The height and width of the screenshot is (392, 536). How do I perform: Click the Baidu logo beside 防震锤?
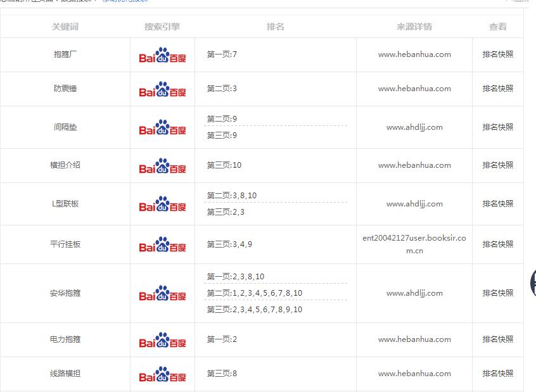tap(162, 90)
